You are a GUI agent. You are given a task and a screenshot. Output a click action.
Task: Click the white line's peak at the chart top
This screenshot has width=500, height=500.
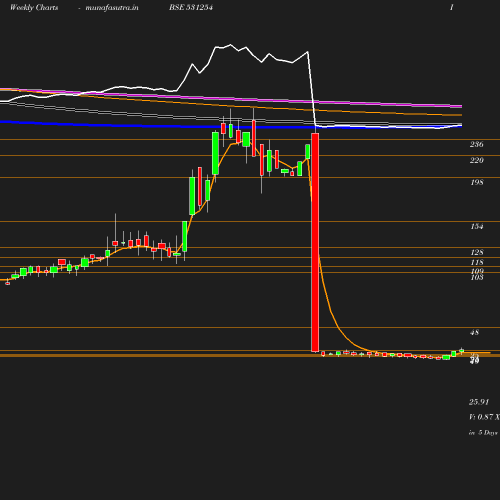click(230, 44)
